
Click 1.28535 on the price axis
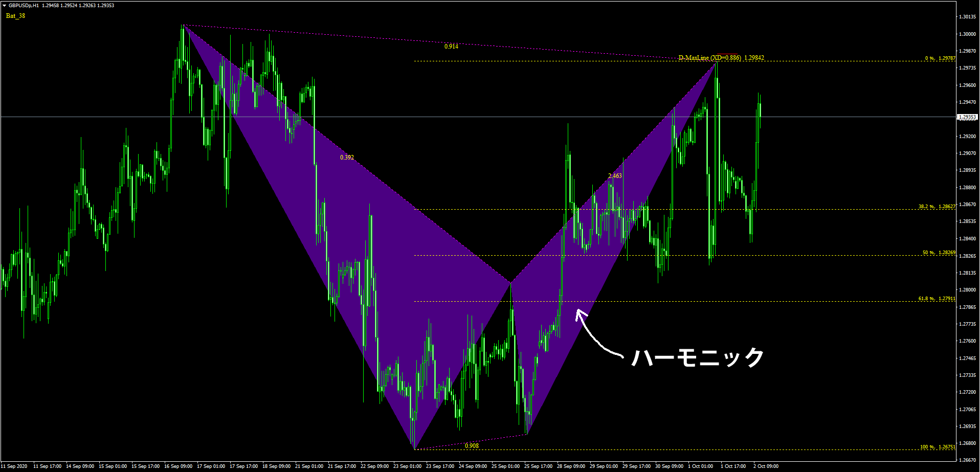(x=967, y=221)
